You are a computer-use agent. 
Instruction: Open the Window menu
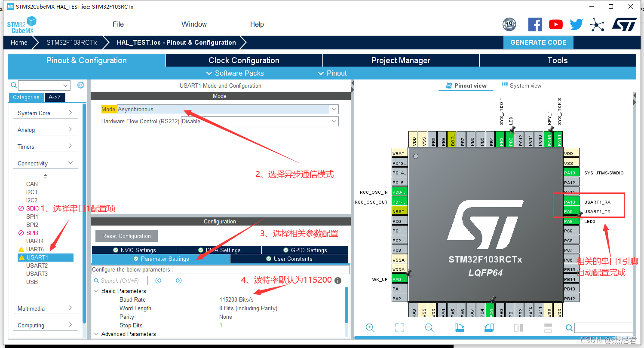[x=194, y=24]
